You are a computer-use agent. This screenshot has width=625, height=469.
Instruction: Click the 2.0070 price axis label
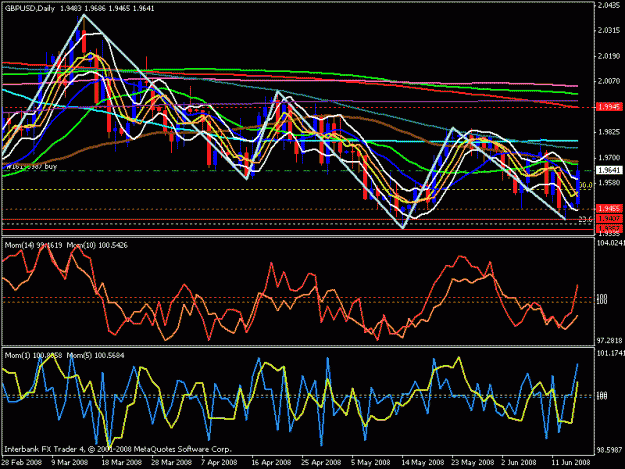(609, 81)
